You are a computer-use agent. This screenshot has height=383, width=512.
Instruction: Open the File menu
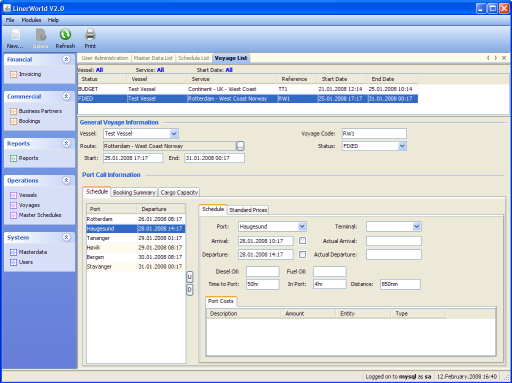click(10, 20)
